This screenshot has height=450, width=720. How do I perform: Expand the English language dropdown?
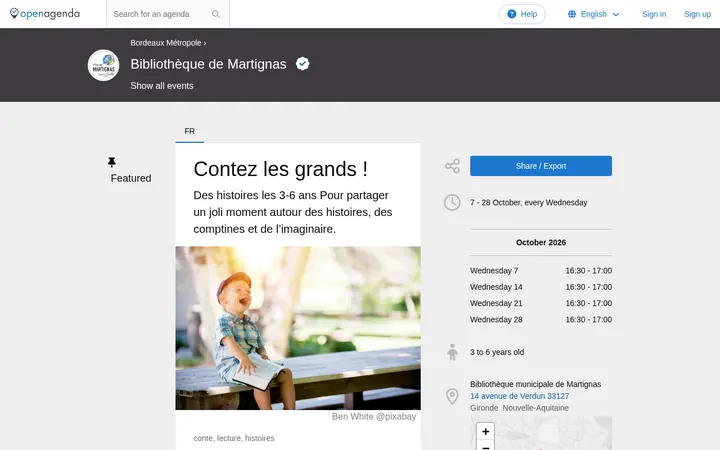coord(594,14)
